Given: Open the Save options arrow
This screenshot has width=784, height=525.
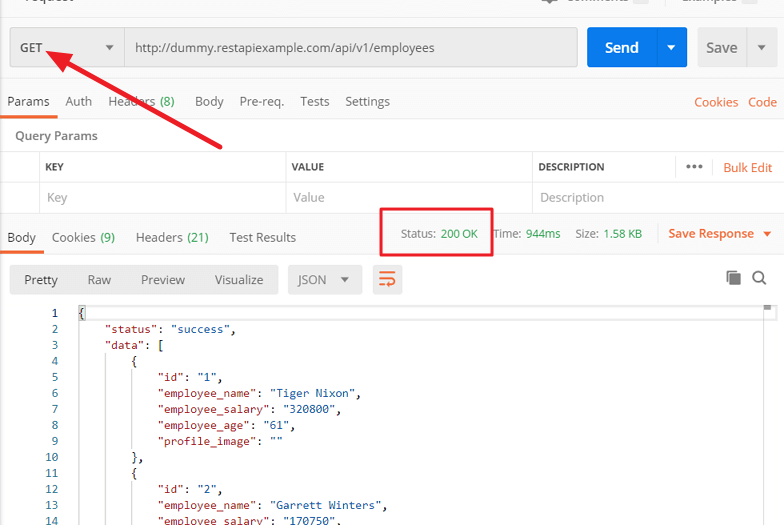Looking at the screenshot, I should [762, 48].
